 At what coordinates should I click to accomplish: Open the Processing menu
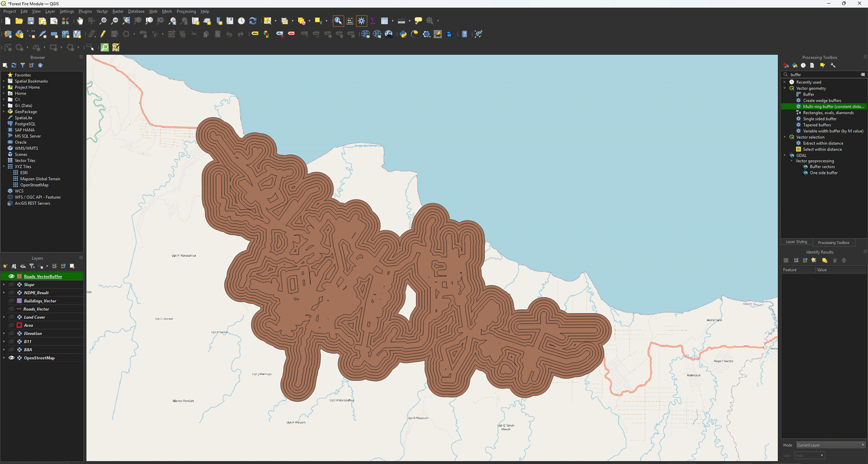186,11
